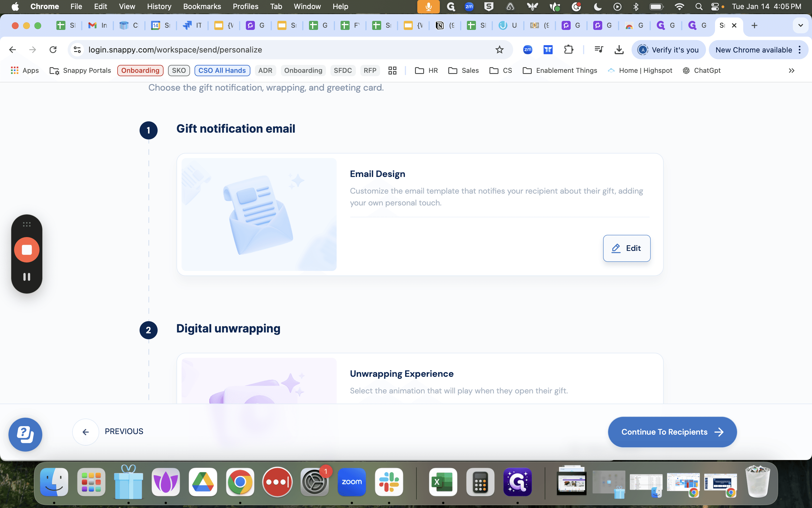Open the extensions puzzle icon
Screen dimensions: 812x508
tap(569, 50)
